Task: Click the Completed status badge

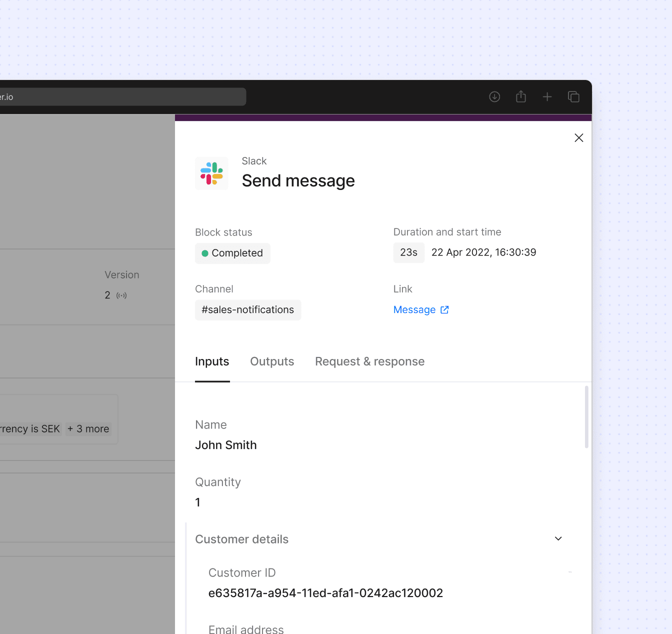Action: (x=232, y=253)
